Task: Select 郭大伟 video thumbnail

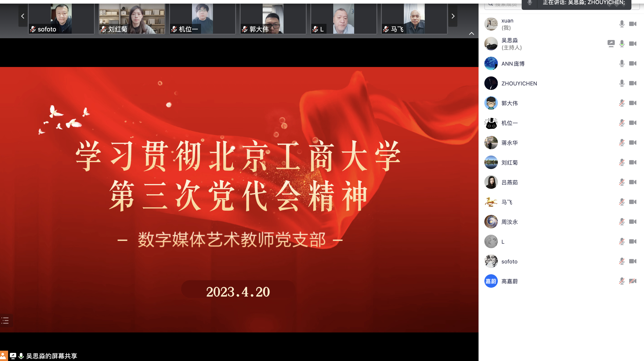Action: pyautogui.click(x=273, y=18)
